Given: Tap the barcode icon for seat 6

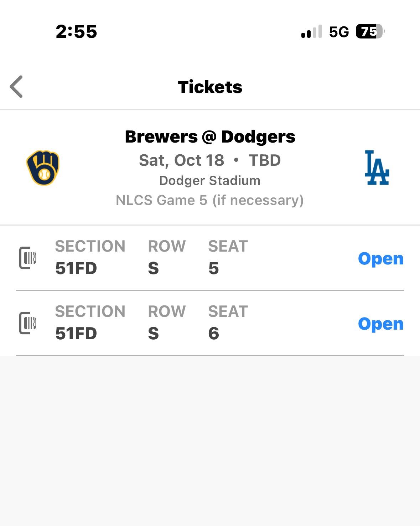Looking at the screenshot, I should pos(28,323).
